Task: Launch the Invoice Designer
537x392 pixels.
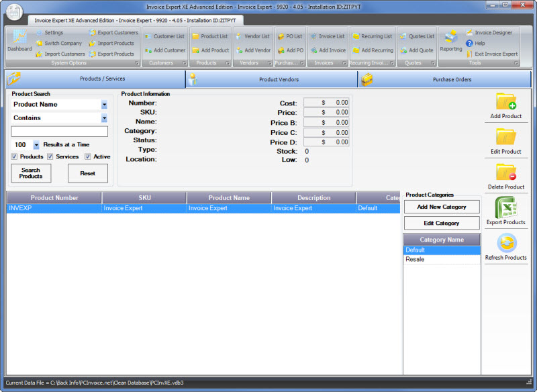Action: [489, 32]
